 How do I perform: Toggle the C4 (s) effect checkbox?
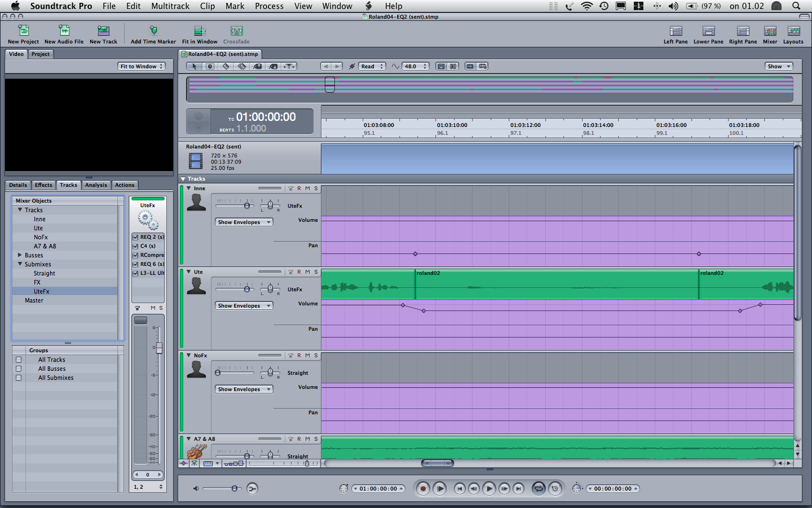[135, 246]
